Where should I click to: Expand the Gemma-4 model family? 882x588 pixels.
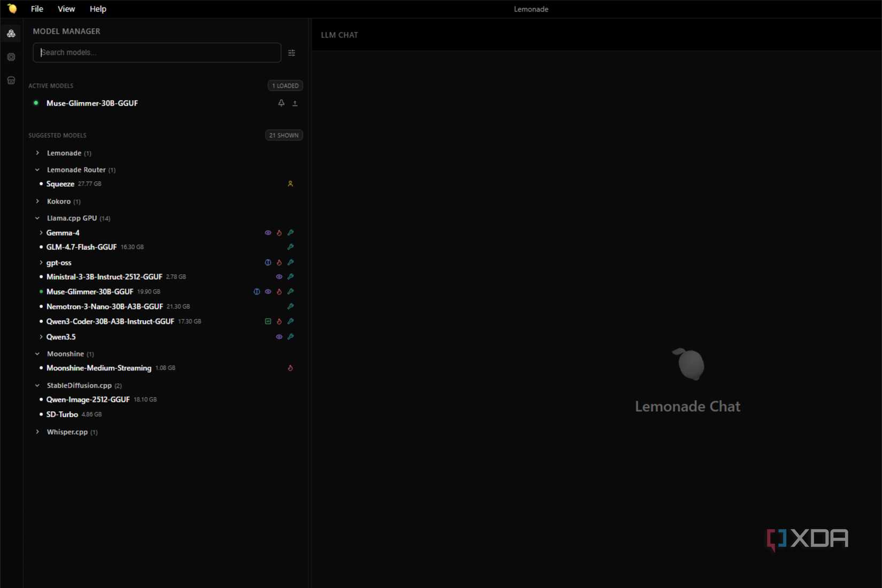41,233
